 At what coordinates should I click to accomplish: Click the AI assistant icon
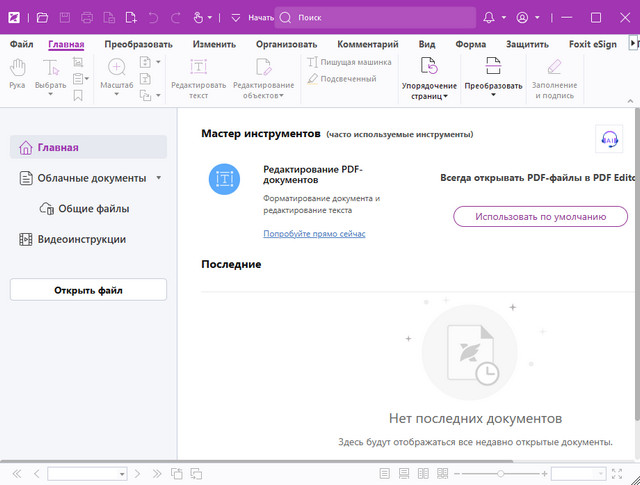click(x=608, y=140)
